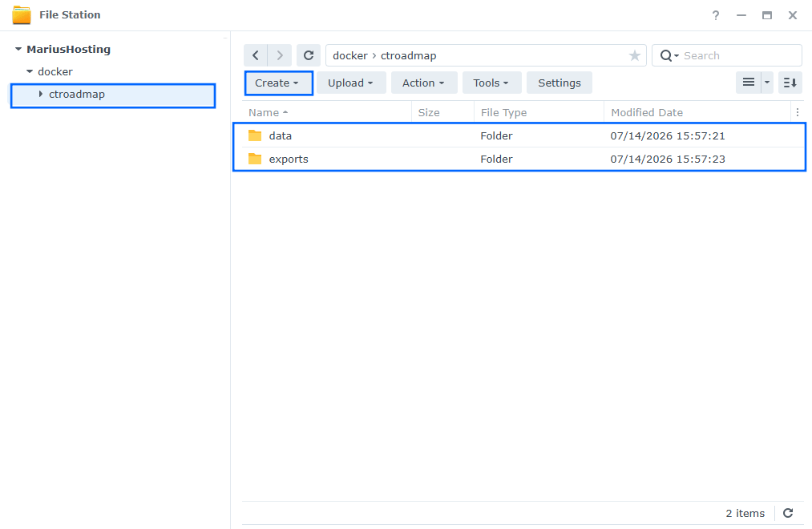
Task: Click the Folder type cell for data
Action: [496, 135]
